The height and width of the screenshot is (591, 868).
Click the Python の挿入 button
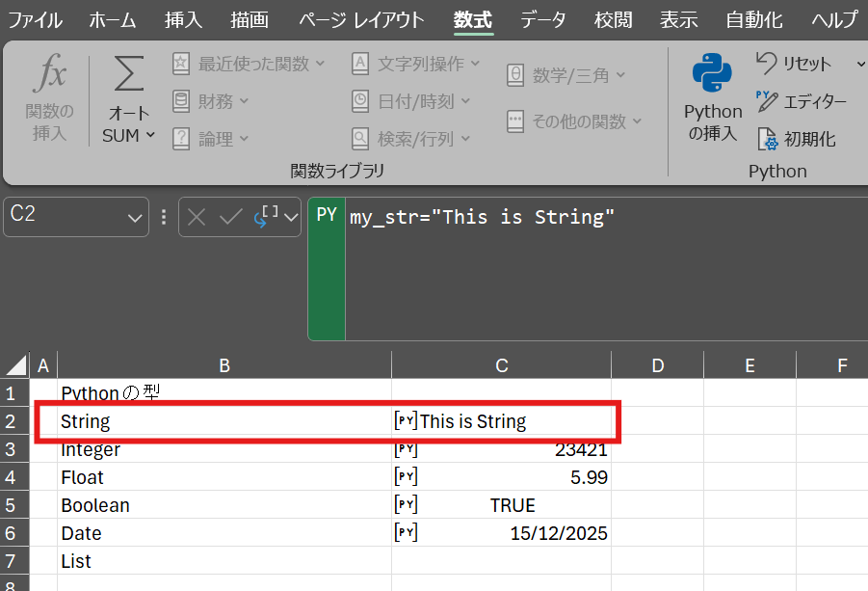tap(713, 97)
